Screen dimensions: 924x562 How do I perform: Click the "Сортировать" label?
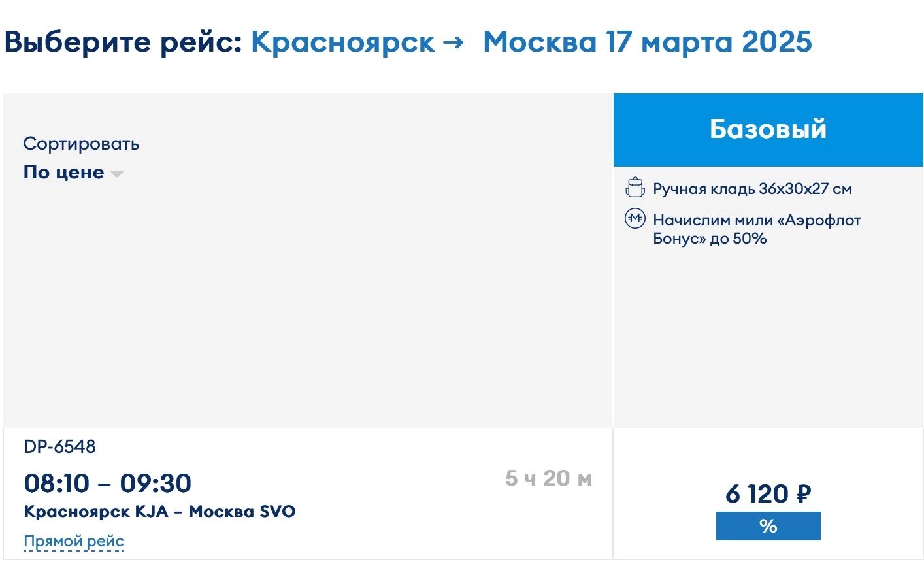coord(81,144)
